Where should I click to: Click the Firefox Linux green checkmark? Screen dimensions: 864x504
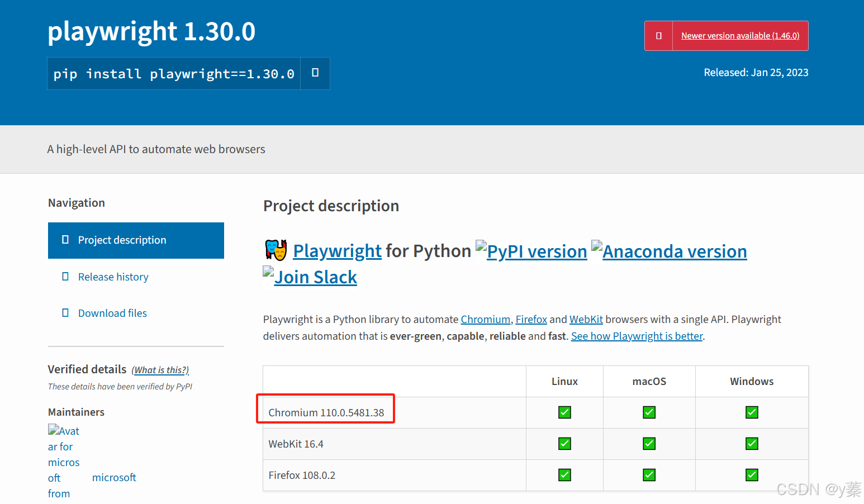564,475
